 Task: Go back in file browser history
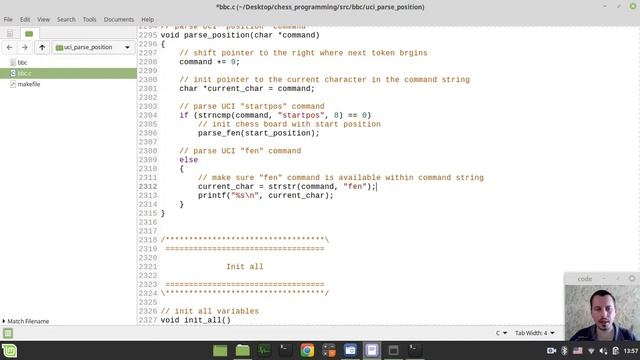point(9,47)
